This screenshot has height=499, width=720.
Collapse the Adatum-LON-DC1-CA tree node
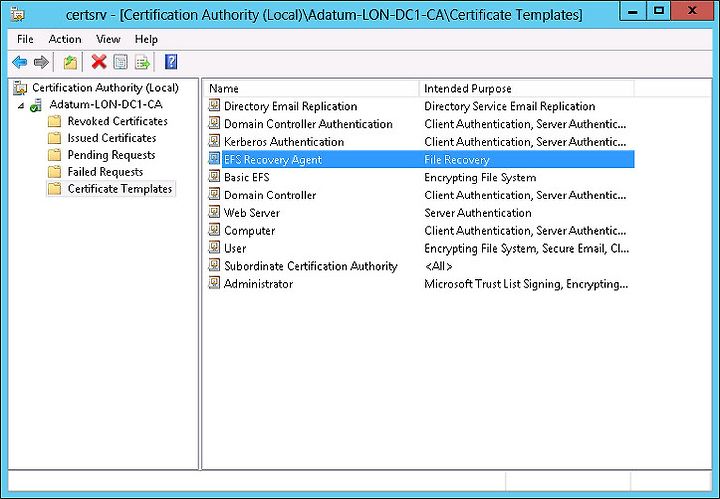(21, 106)
